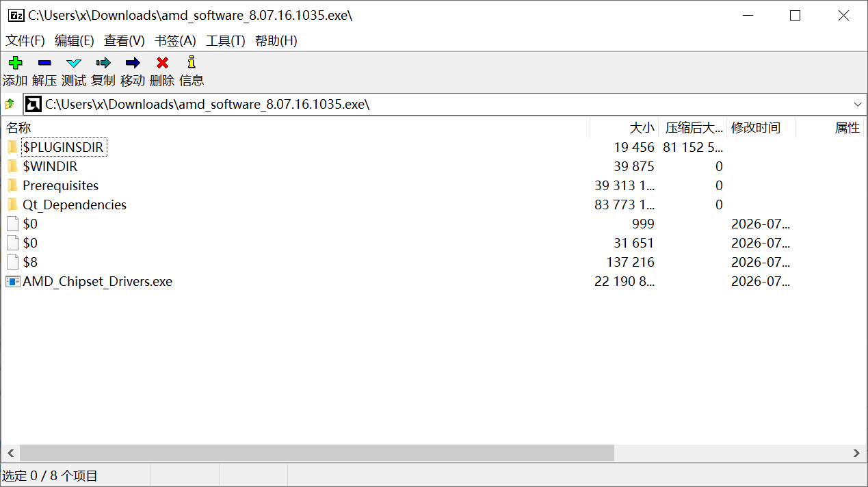Click the blue minus 解压 (Extract) icon

click(x=44, y=63)
